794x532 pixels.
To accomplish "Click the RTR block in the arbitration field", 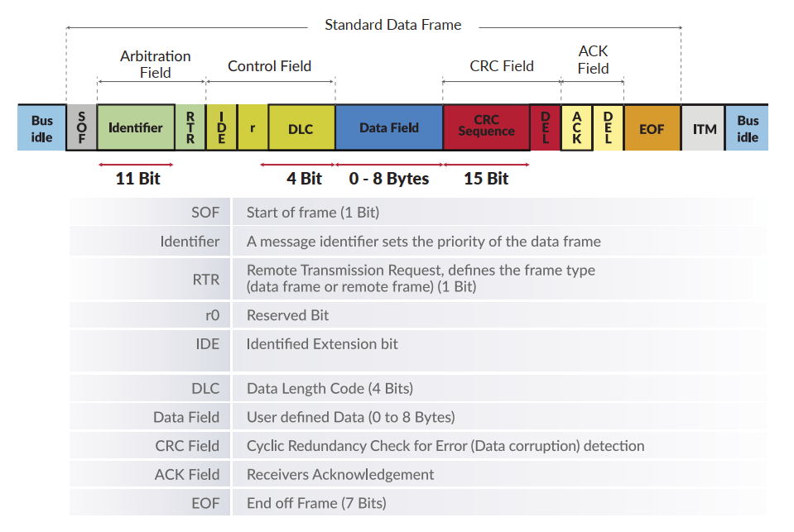I will tap(190, 127).
